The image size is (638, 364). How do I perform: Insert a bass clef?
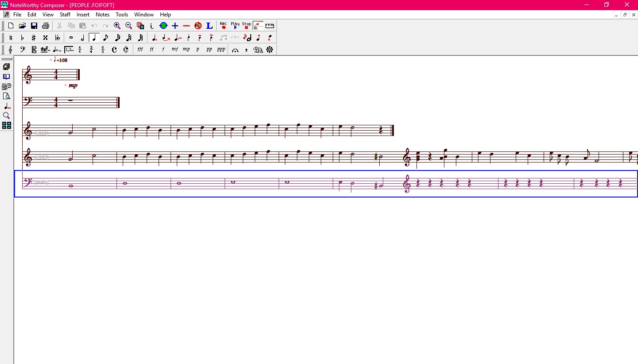[x=22, y=50]
